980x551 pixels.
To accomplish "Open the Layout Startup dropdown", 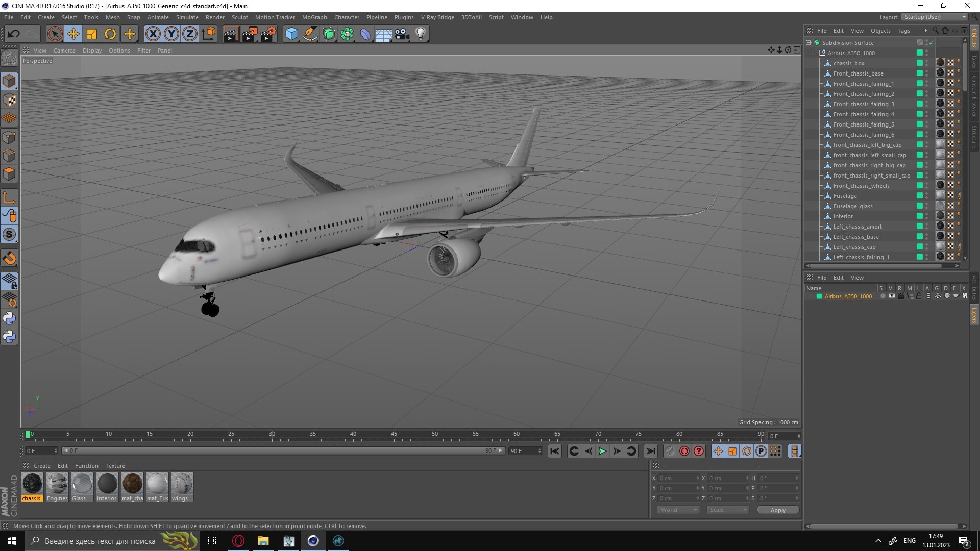I will tap(935, 17).
